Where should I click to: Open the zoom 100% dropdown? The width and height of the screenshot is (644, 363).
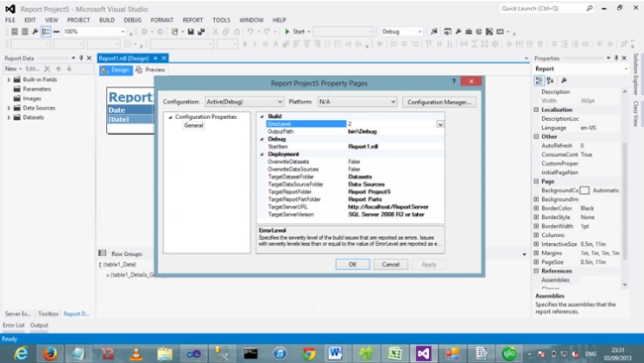pyautogui.click(x=123, y=32)
